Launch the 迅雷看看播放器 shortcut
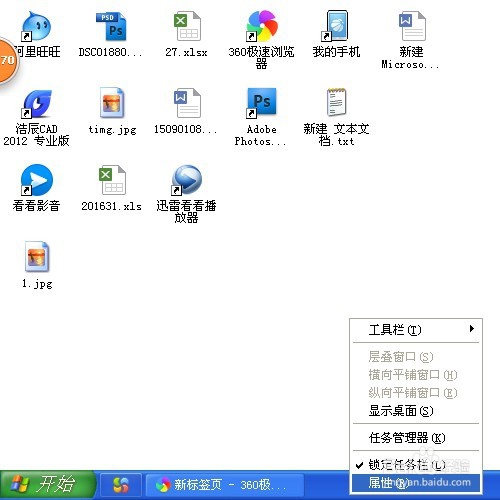 point(187,180)
